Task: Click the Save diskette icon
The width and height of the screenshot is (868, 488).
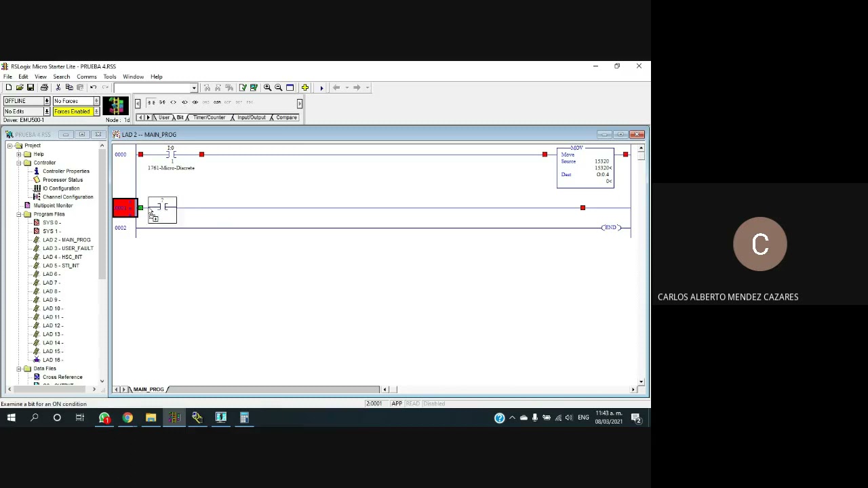Action: click(x=31, y=87)
